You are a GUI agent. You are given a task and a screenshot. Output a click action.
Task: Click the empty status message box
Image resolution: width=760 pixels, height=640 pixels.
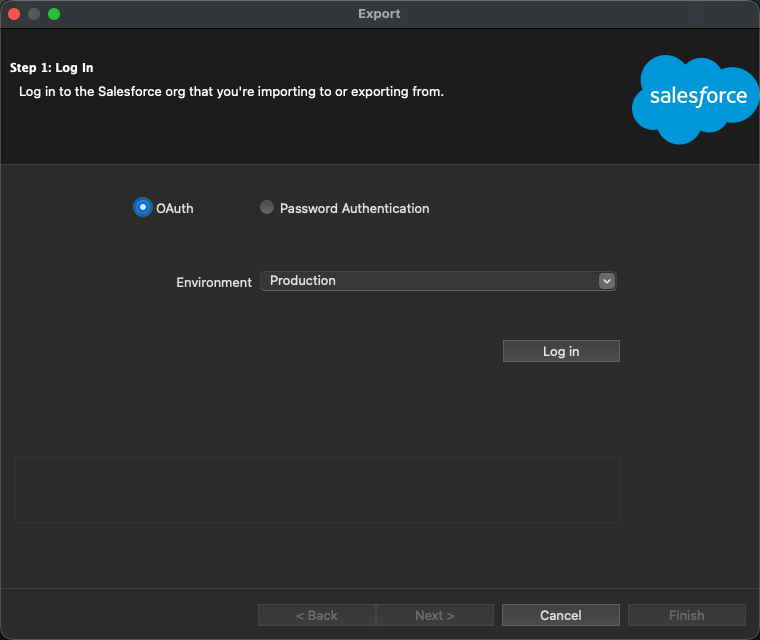317,490
